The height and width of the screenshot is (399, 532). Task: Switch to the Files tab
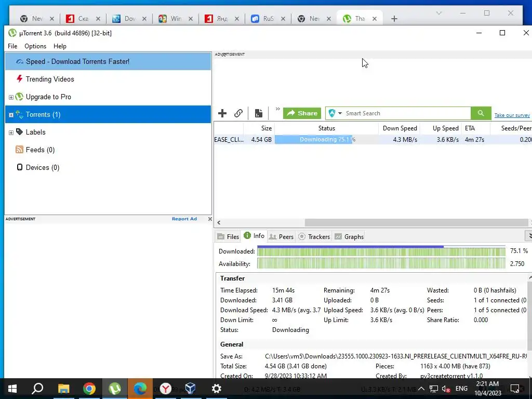coord(229,236)
